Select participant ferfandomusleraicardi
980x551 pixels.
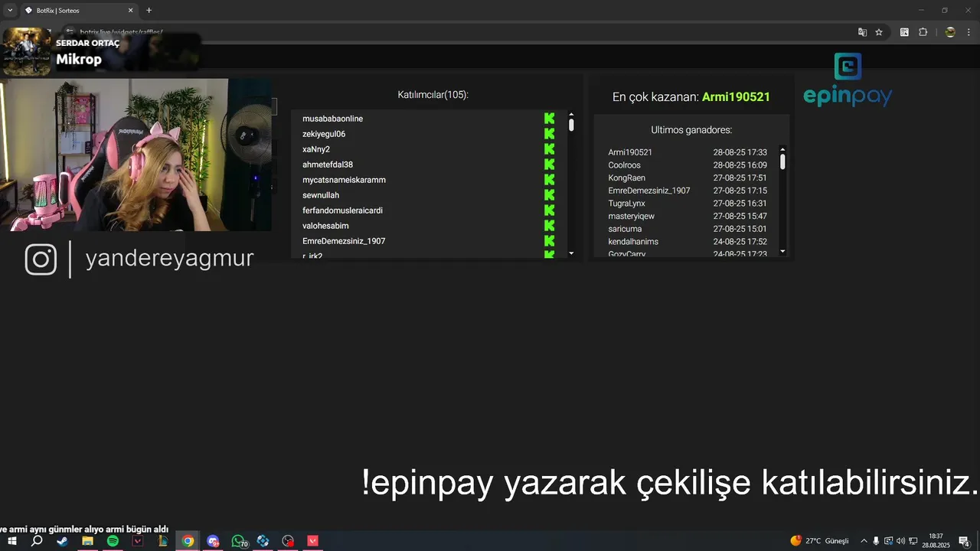[342, 210]
